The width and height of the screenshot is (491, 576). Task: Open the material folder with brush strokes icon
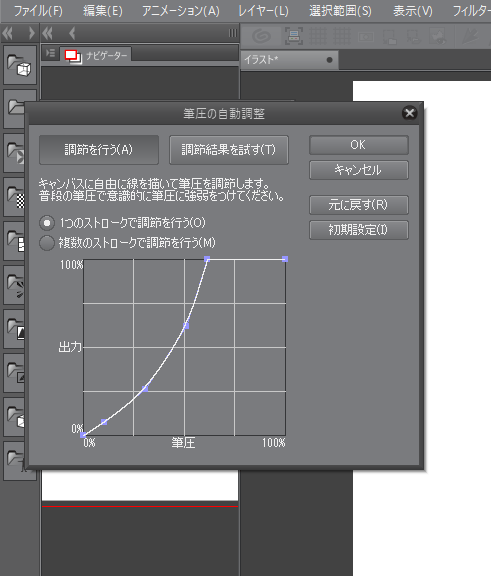(15, 285)
